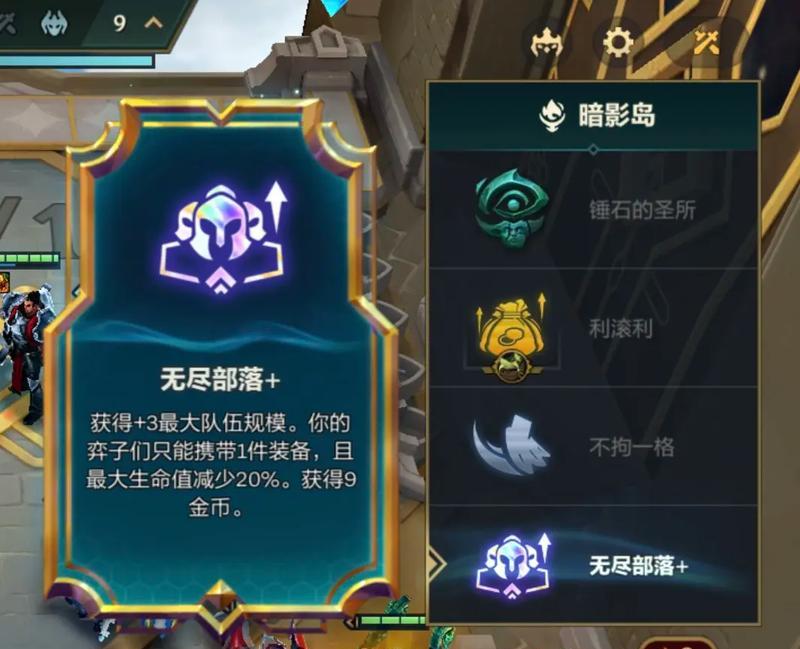Select the highlighted 无尽部落+ entry label
The image size is (800, 649).
[639, 566]
